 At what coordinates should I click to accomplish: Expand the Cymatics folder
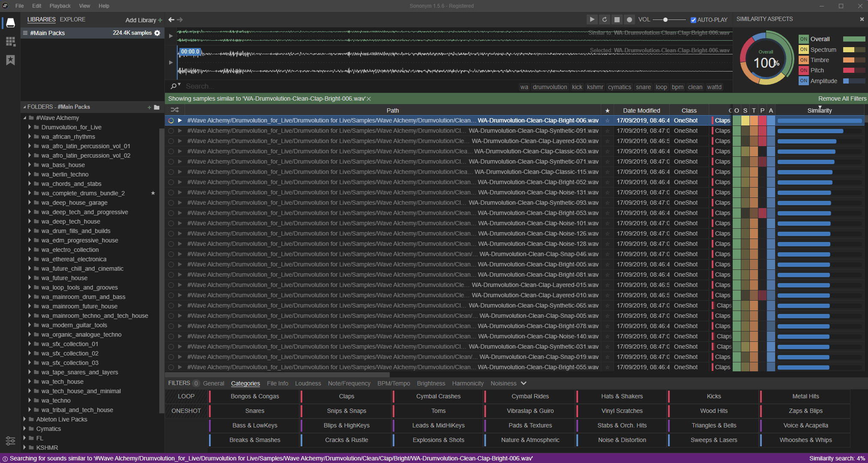click(x=24, y=429)
